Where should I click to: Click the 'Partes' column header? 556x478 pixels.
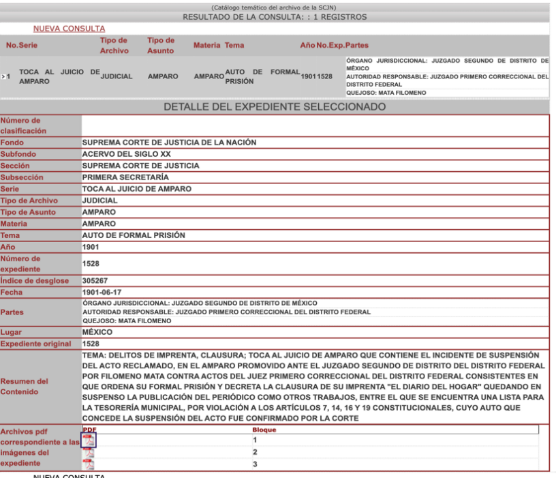pos(357,45)
